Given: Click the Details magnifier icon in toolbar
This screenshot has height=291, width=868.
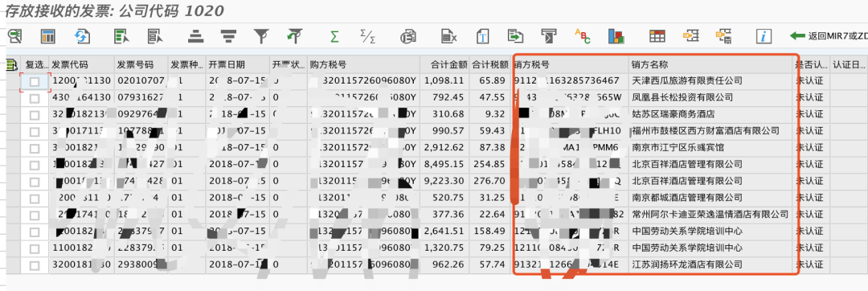Looking at the screenshot, I should pyautogui.click(x=14, y=37).
